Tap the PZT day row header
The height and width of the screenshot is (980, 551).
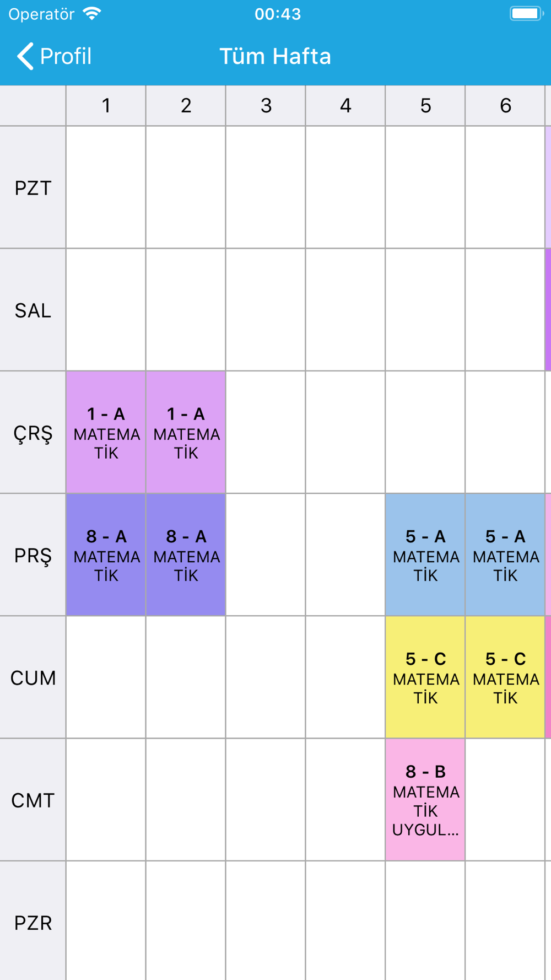[x=33, y=187]
